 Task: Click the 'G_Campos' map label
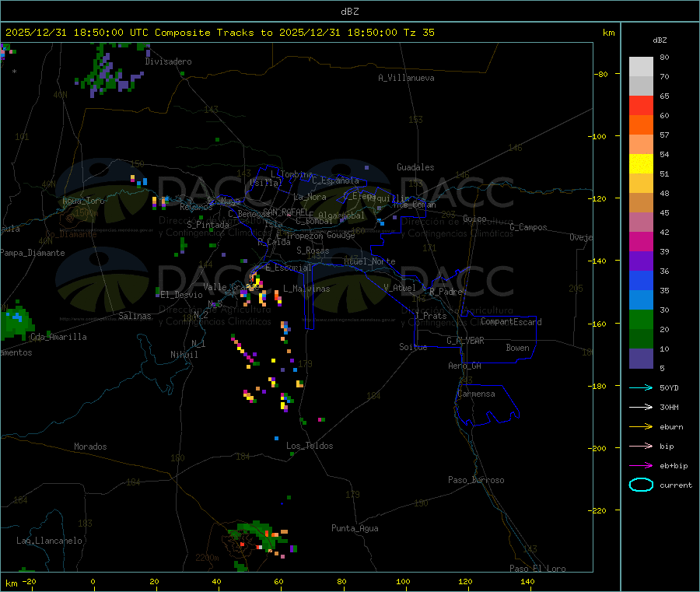click(529, 227)
